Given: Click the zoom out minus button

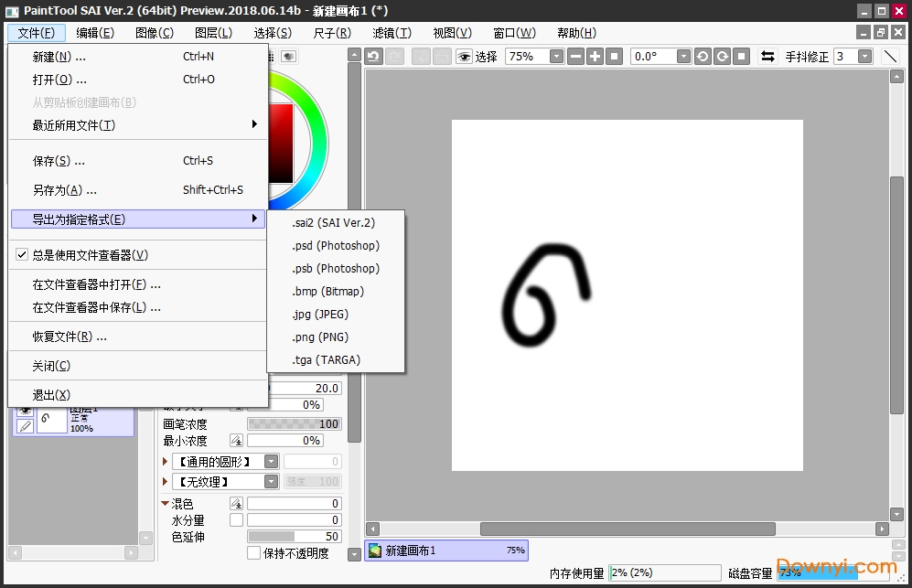Looking at the screenshot, I should point(575,57).
